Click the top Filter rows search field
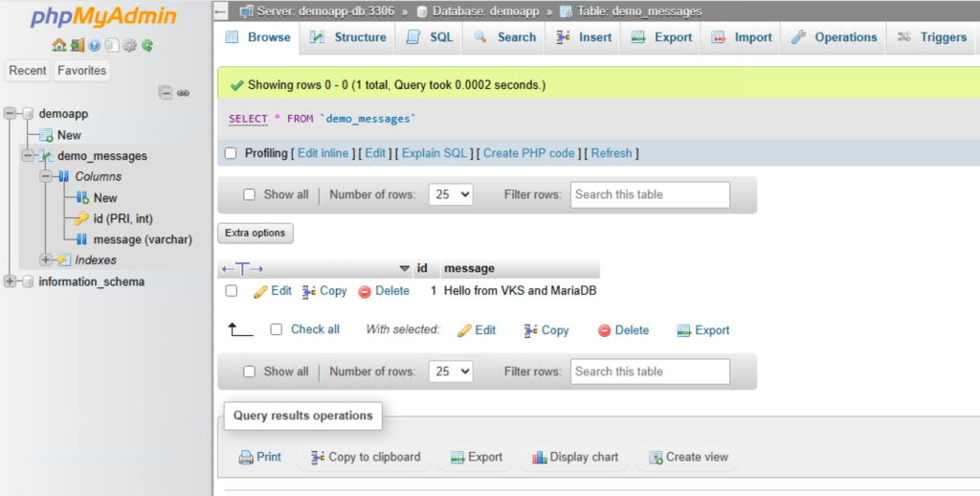980x496 pixels. (x=650, y=194)
